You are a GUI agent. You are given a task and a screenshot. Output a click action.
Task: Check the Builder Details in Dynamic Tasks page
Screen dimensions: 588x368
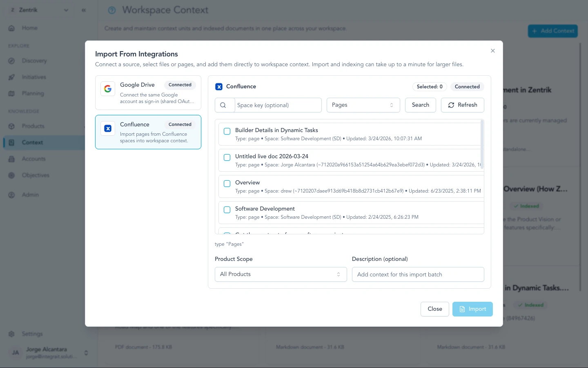coord(227,131)
